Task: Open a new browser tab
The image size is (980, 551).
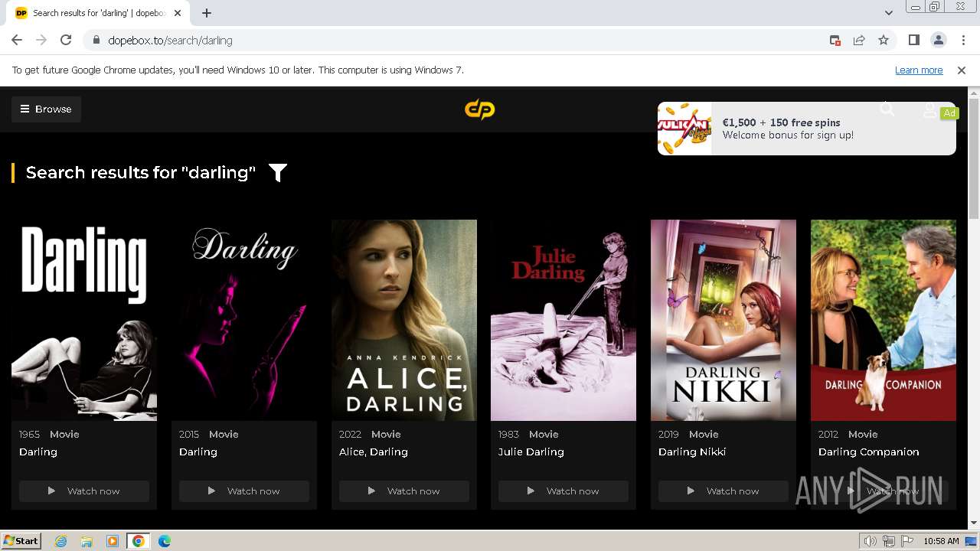Action: (207, 13)
